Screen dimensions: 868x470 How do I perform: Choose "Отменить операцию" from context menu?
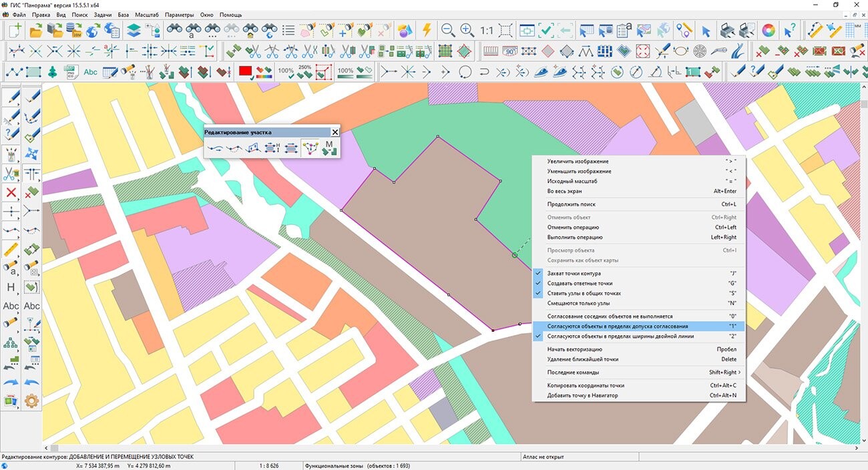pos(574,227)
